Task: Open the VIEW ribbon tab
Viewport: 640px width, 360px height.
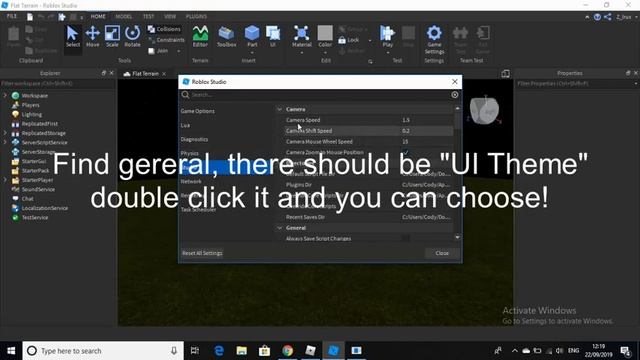Action: (x=170, y=16)
